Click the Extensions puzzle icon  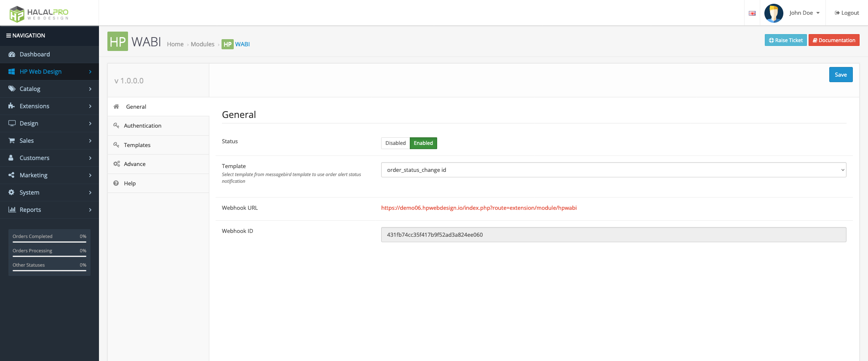point(12,106)
